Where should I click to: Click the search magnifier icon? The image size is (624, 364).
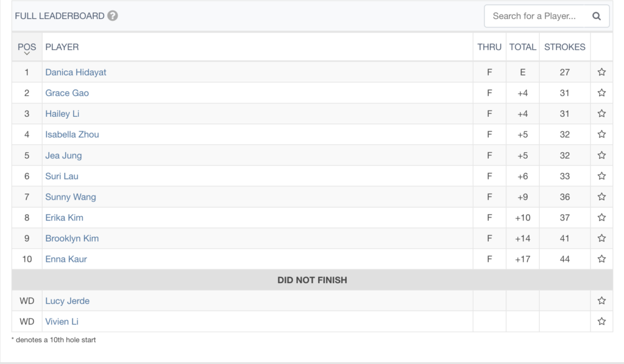coord(596,16)
